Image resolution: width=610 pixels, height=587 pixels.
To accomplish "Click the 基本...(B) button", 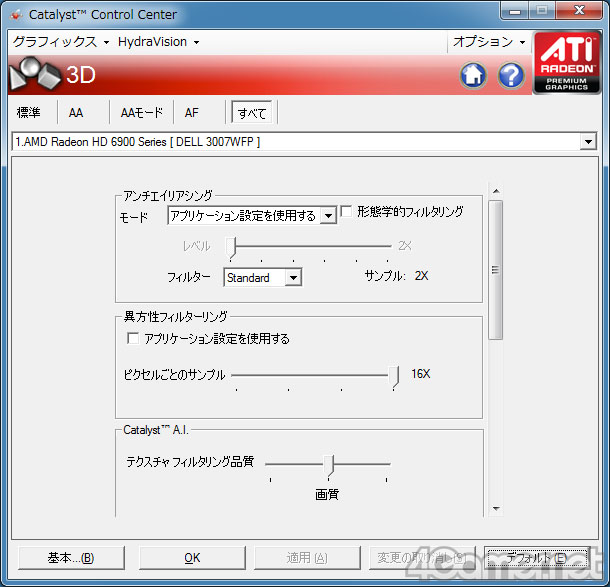I will pyautogui.click(x=71, y=558).
